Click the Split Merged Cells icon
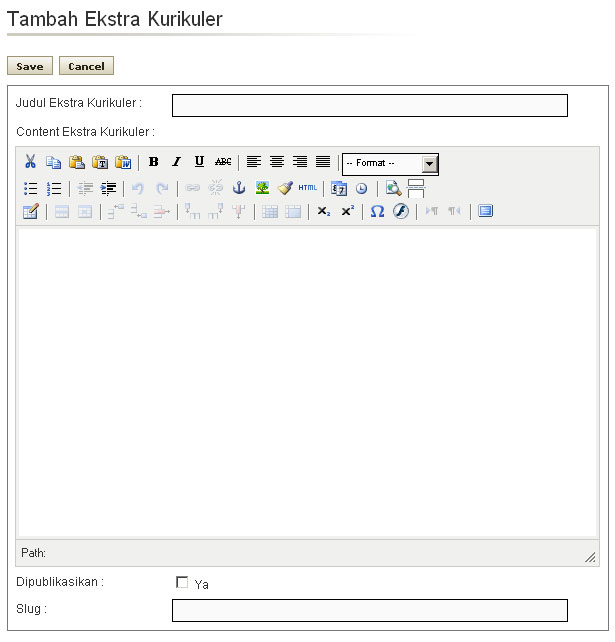Image resolution: width=615 pixels, height=642 pixels. pos(270,212)
